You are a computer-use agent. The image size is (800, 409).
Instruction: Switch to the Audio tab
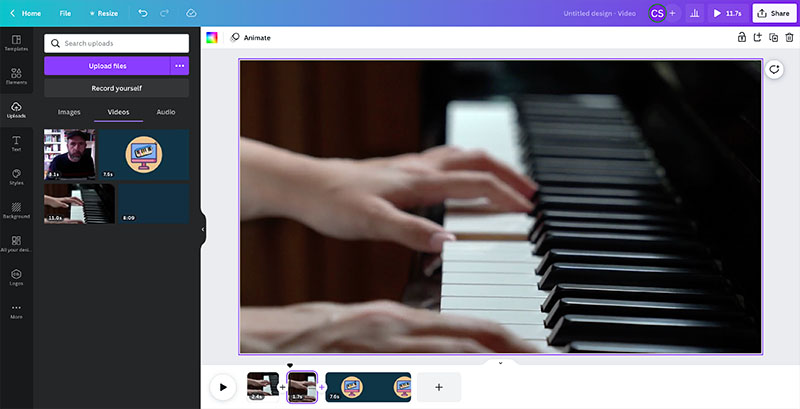[x=166, y=112]
